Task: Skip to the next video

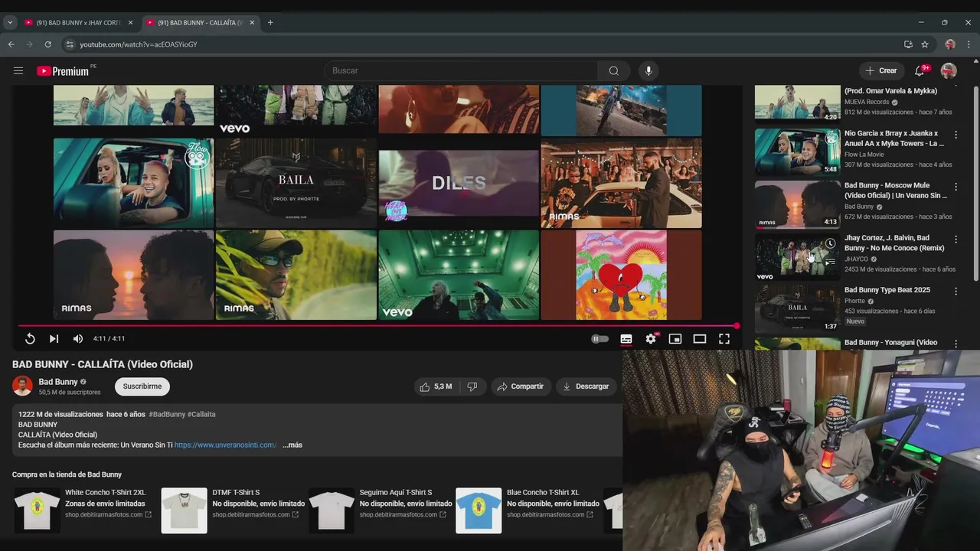Action: coord(54,338)
